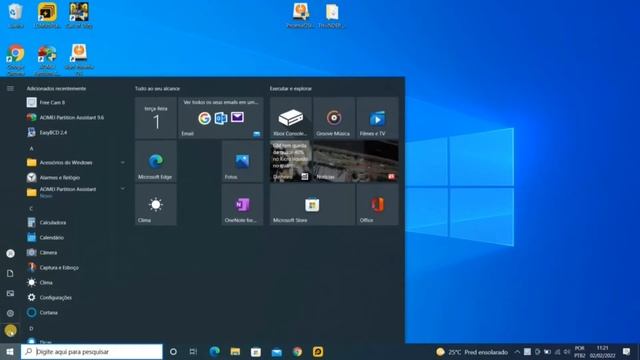The width and height of the screenshot is (640, 360).
Task: Expand the Acessórios do Windows folder
Action: [76, 162]
